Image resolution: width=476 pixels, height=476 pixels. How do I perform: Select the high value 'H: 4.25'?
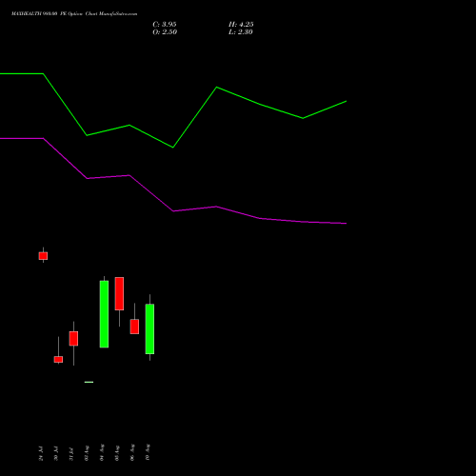point(241,25)
